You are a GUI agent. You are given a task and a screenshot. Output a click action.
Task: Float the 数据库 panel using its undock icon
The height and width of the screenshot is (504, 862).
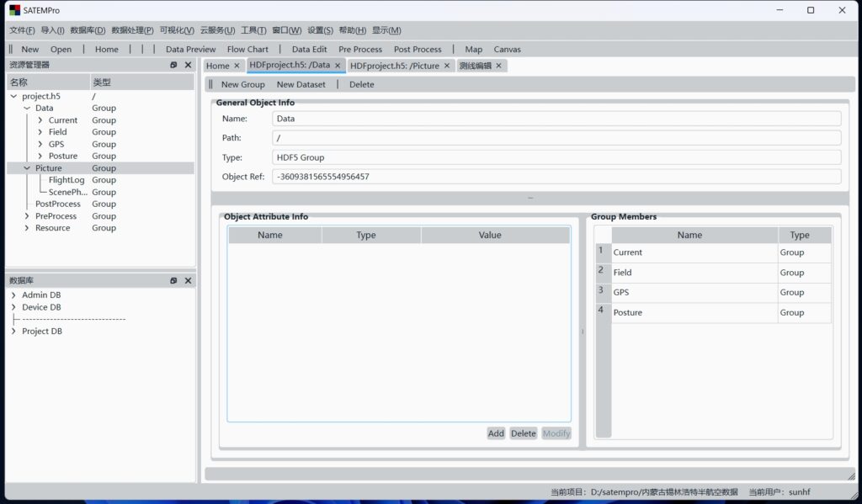click(173, 280)
